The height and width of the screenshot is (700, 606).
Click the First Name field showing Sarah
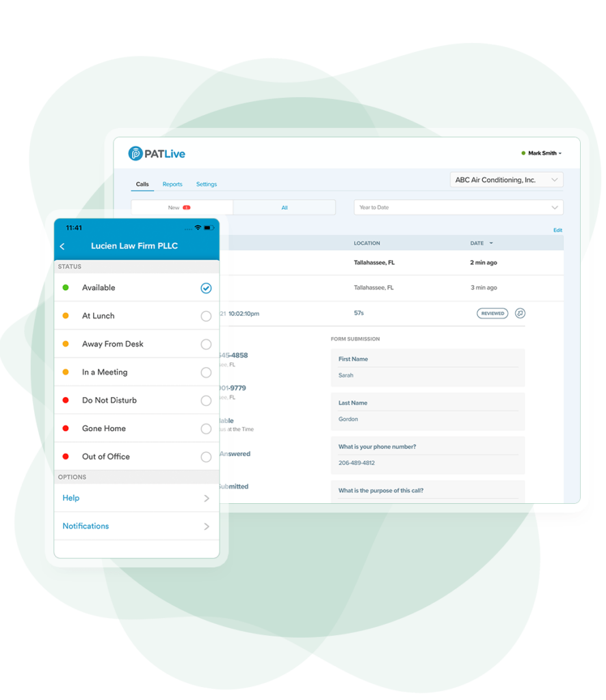click(427, 368)
